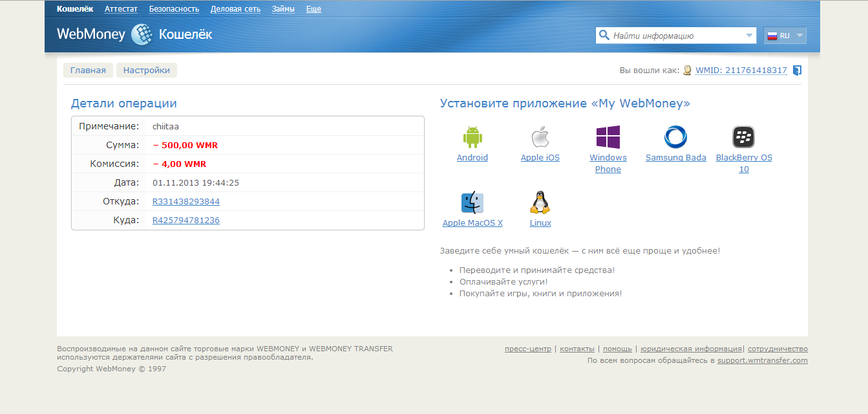Click the note value chiitaa
The image size is (868, 414).
point(165,126)
